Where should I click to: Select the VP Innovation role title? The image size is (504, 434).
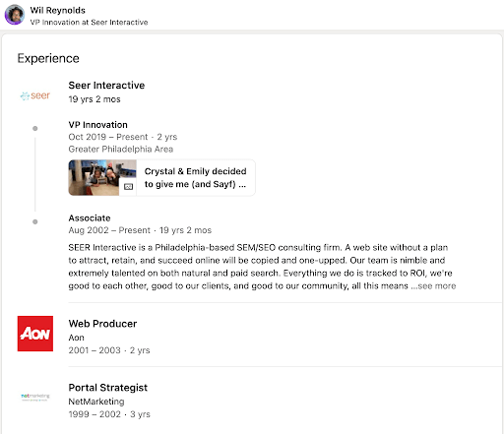tap(97, 125)
